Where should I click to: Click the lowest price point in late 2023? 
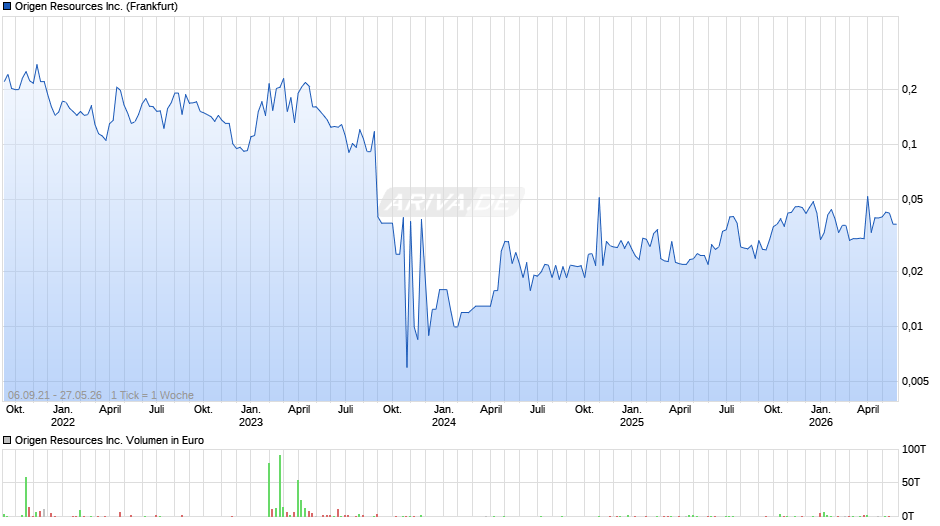tap(407, 366)
